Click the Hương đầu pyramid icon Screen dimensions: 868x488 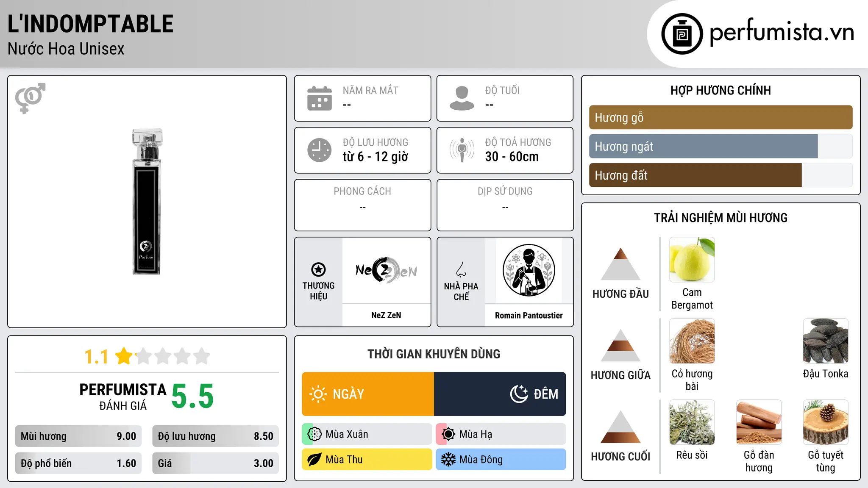click(620, 264)
